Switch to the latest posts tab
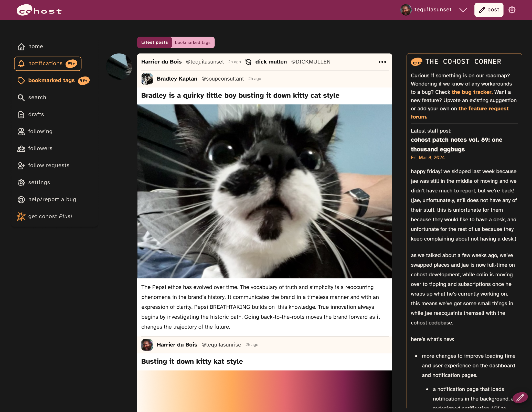This screenshot has width=532, height=412. click(154, 42)
